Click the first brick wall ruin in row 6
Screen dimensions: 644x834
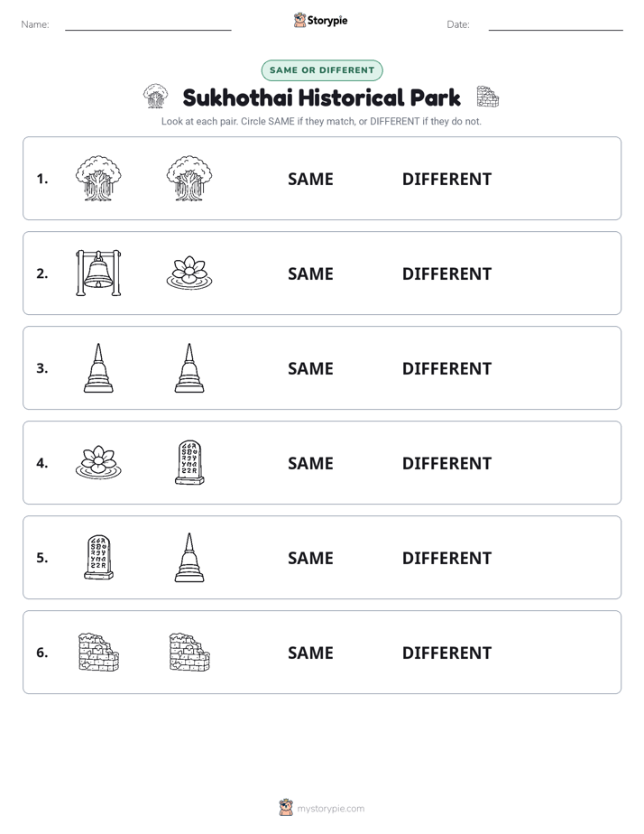[98, 652]
